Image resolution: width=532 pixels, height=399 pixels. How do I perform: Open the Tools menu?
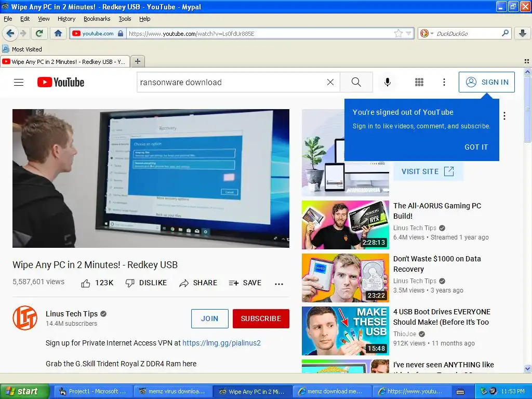point(125,19)
